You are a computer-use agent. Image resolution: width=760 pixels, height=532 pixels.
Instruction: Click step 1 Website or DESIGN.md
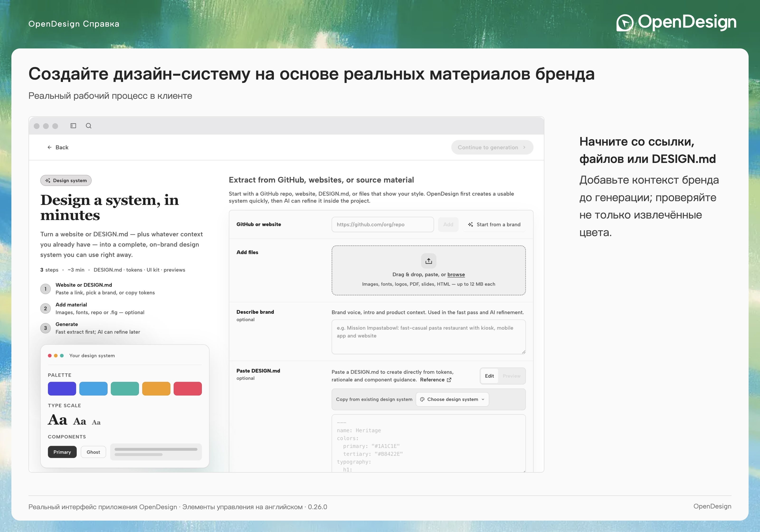tap(97, 289)
